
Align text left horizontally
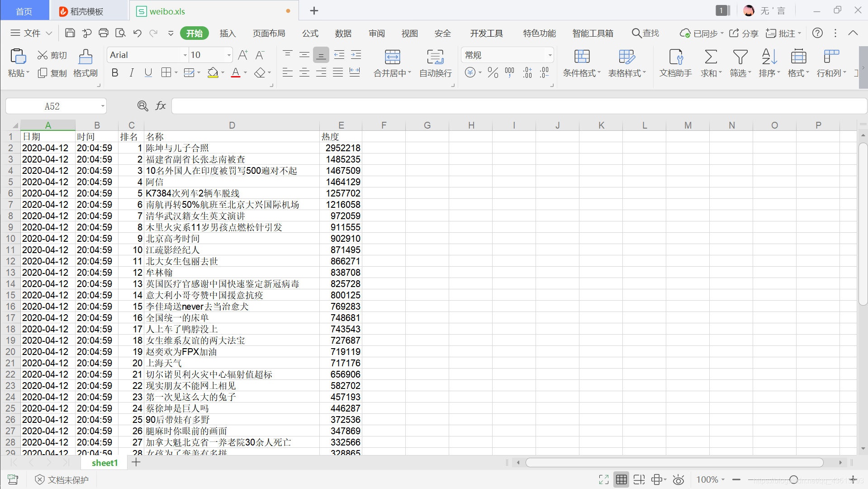click(x=287, y=72)
